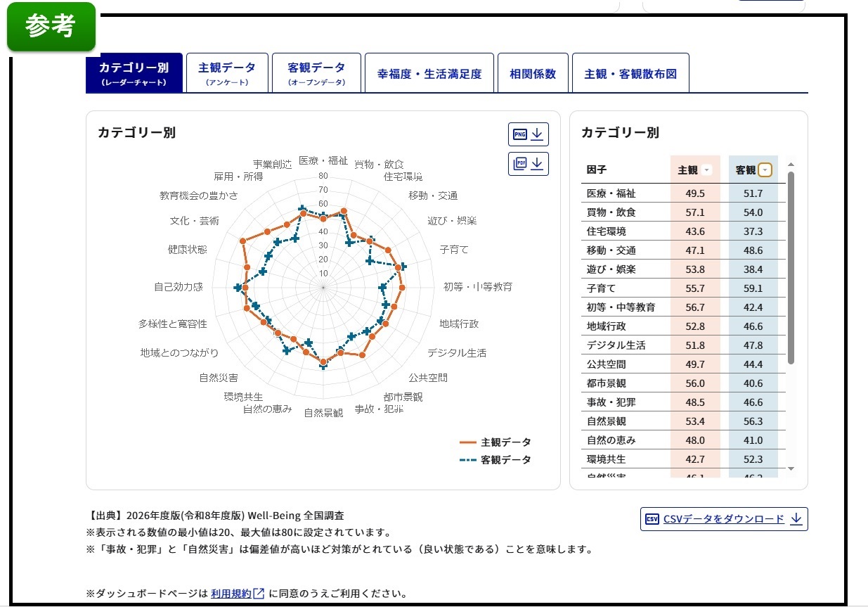The image size is (868, 607).
Task: Open the 客観データ (オープンデータ) tab
Action: tap(316, 72)
